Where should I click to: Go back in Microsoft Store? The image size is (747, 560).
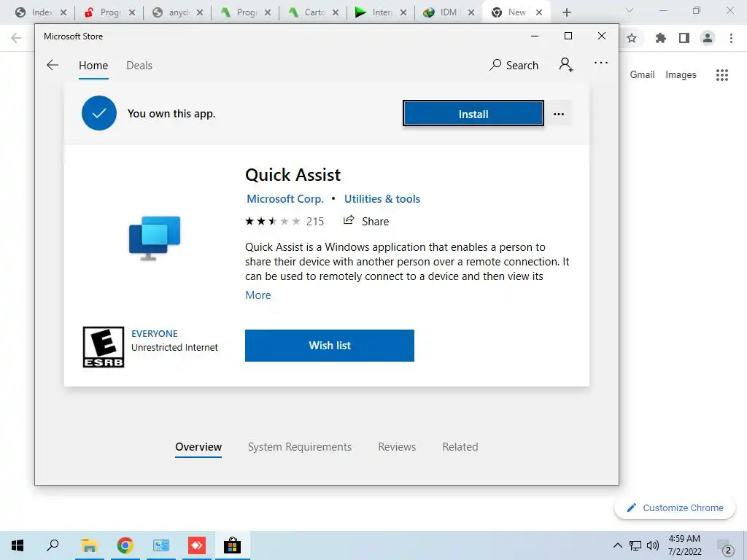[x=53, y=65]
